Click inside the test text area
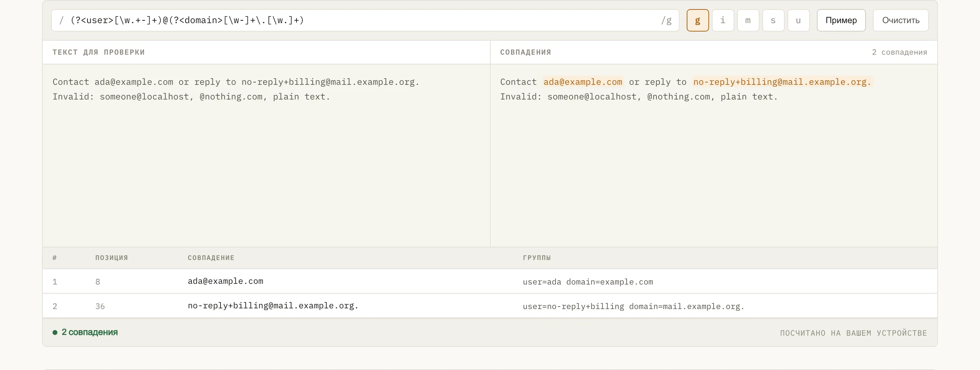This screenshot has height=370, width=980. click(x=266, y=155)
